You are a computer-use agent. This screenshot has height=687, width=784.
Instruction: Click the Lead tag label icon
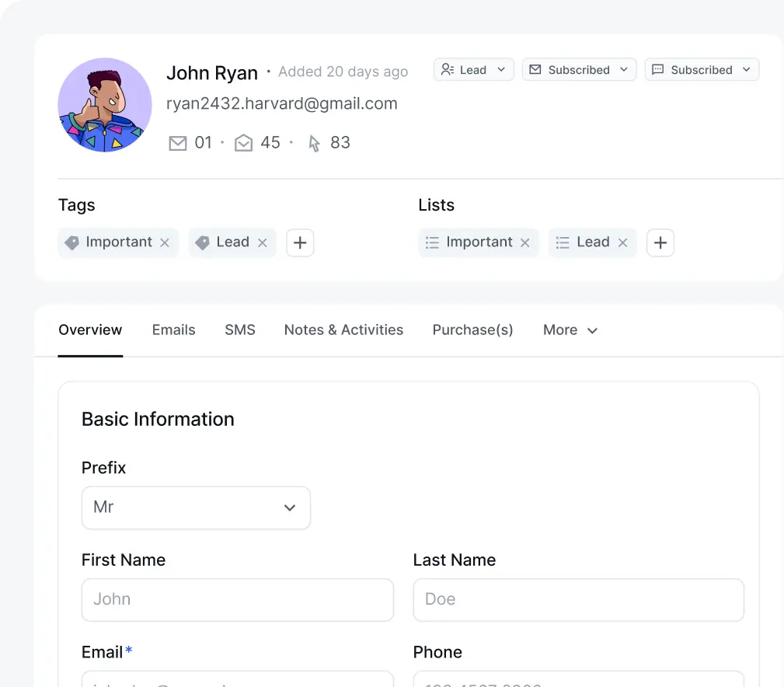203,242
